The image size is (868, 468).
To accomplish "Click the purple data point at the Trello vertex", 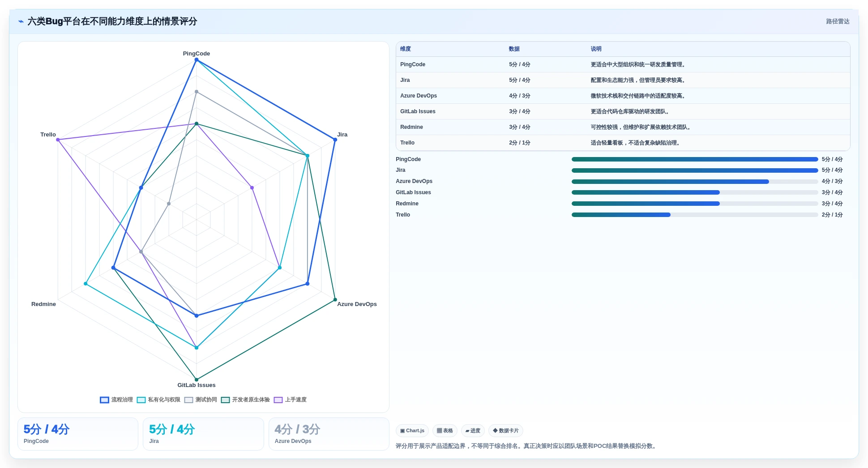I will pyautogui.click(x=58, y=140).
